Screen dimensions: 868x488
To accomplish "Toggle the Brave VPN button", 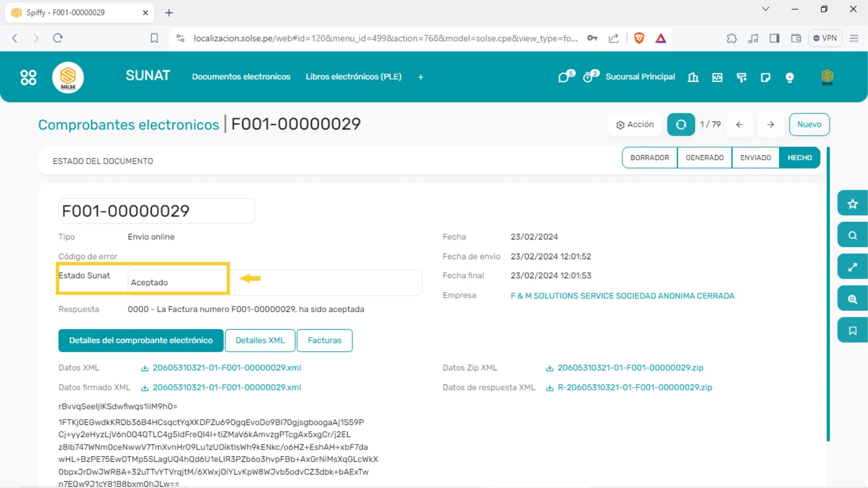I will 825,38.
